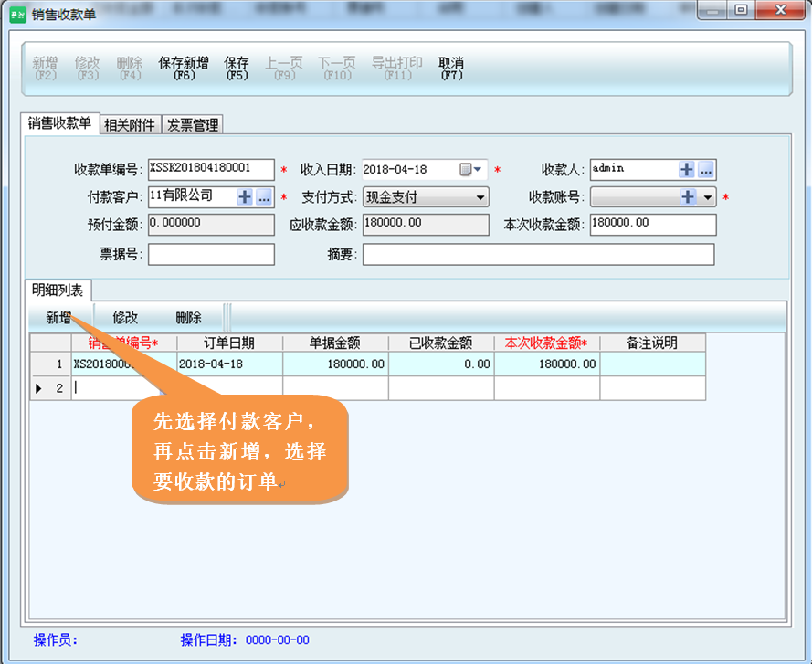812x665 pixels.
Task: Click 取消 (F7) in toolbar
Action: (451, 69)
